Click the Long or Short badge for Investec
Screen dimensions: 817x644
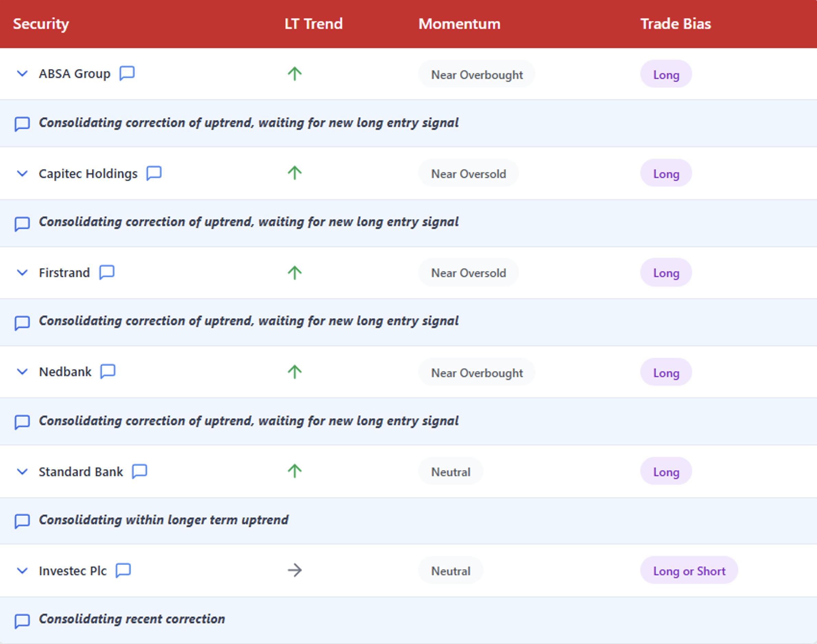pos(689,571)
